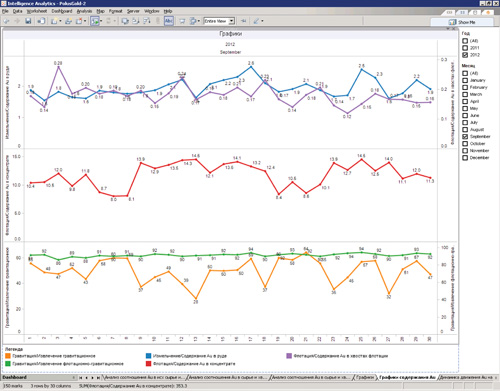Click status bar text '150 marks'
The image size is (500, 391).
coord(13,386)
